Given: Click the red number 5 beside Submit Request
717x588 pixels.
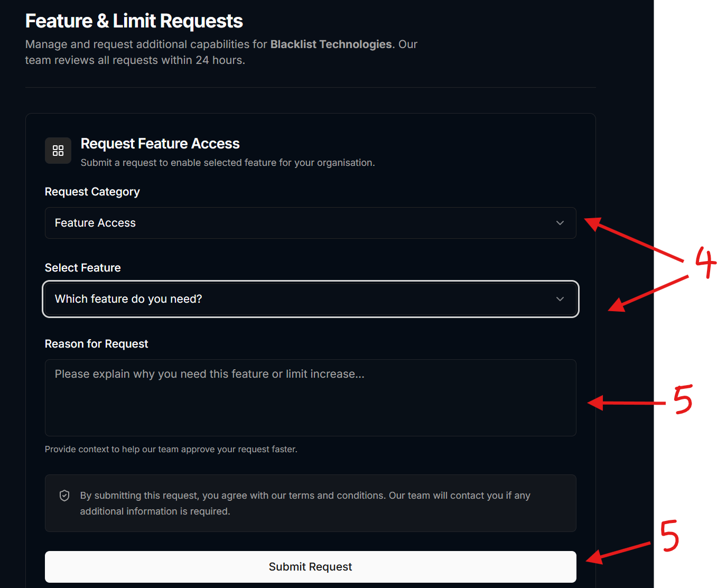Looking at the screenshot, I should point(669,536).
